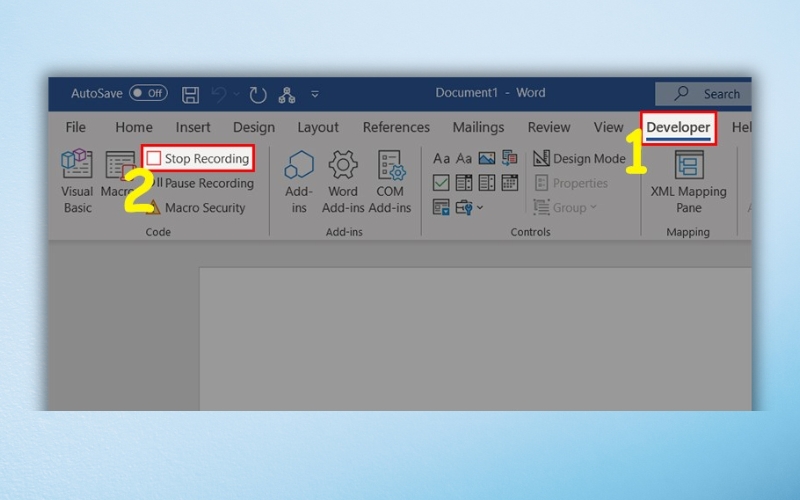Viewport: 800px width, 500px height.
Task: Open Word Add-ins dialog
Action: [343, 182]
